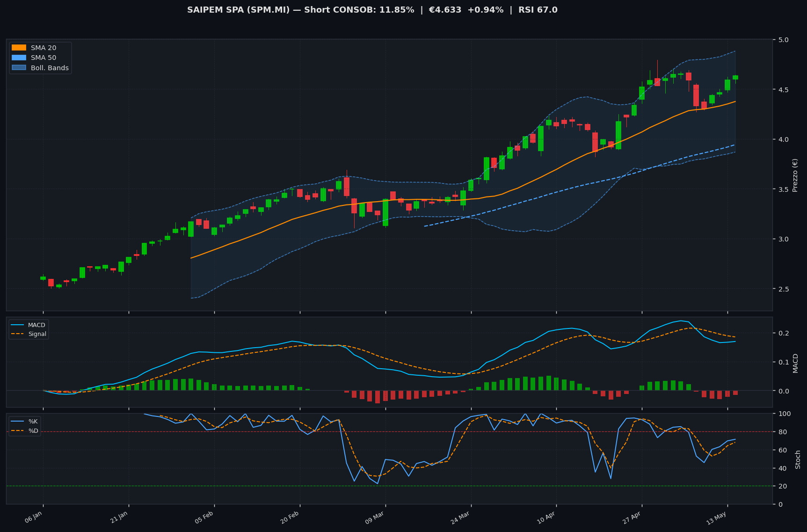
Task: Click the 'Signal' legend entry
Action: pyautogui.click(x=37, y=334)
